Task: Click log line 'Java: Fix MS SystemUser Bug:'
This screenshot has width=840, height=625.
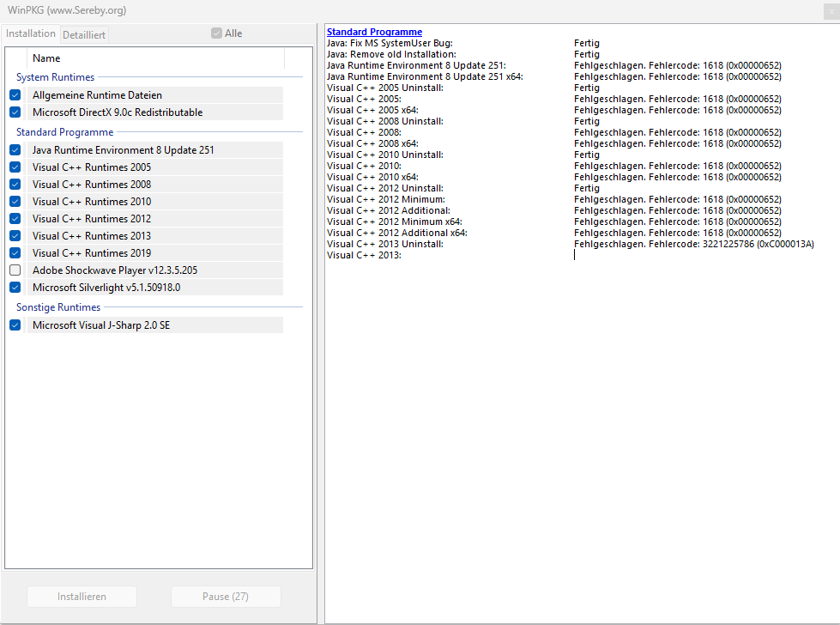Action: 390,43
